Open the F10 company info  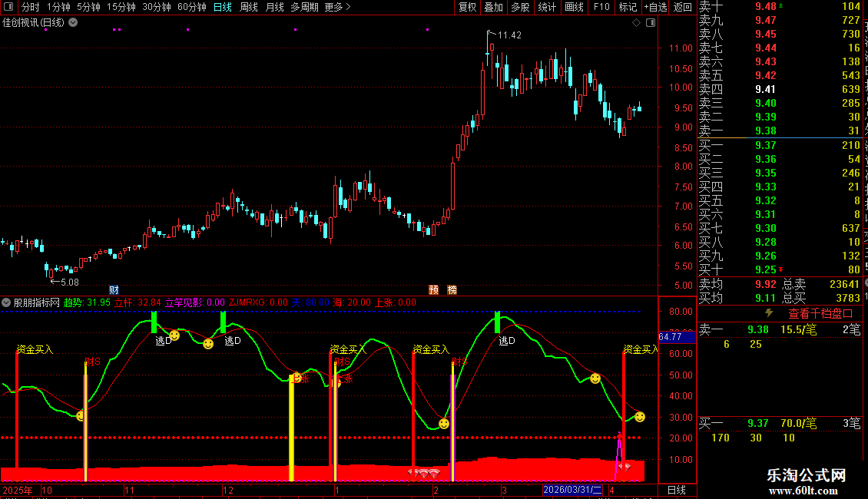[601, 7]
